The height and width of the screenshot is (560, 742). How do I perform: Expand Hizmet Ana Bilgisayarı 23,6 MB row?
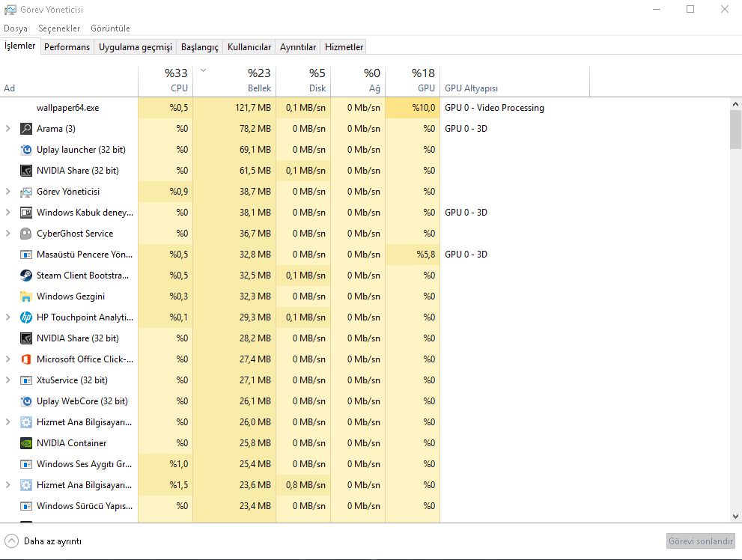click(7, 485)
